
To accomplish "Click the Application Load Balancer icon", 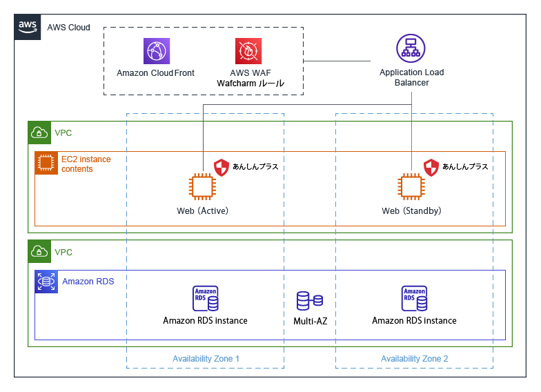I will (411, 48).
